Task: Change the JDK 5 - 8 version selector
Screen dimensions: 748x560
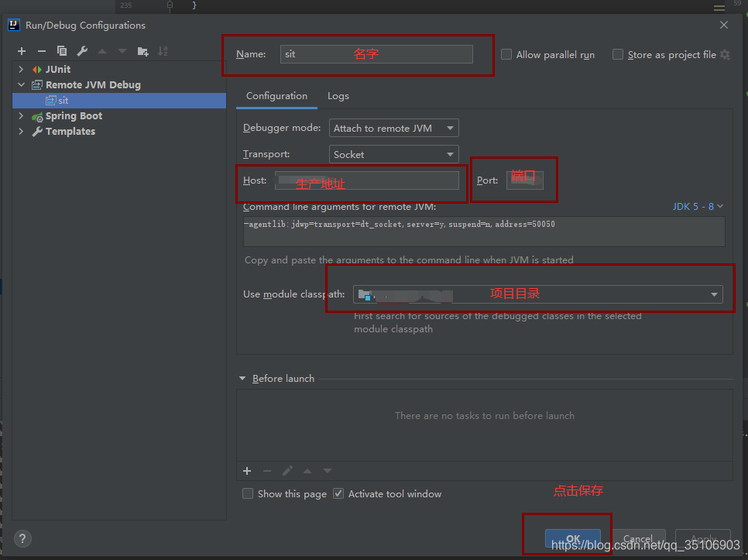Action: tap(698, 207)
